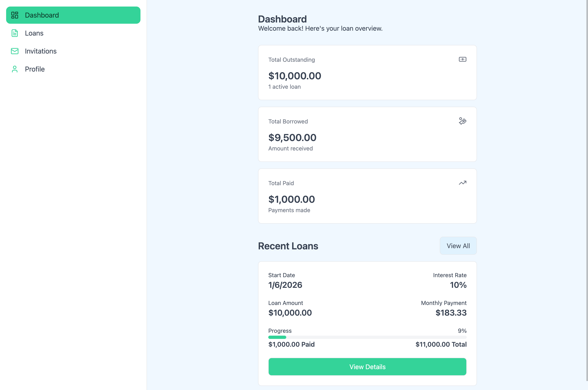This screenshot has height=390, width=588.
Task: Open Invitations via the envelope icon
Action: 15,51
